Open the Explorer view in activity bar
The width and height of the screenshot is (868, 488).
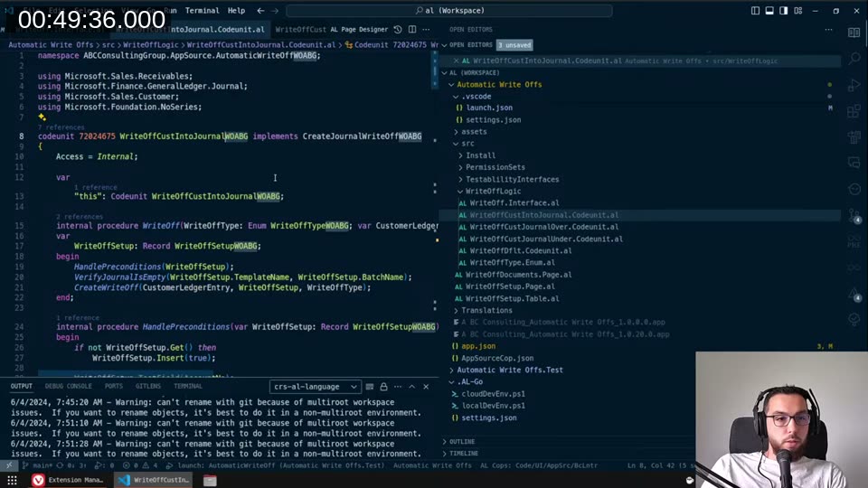pyautogui.click(x=854, y=32)
